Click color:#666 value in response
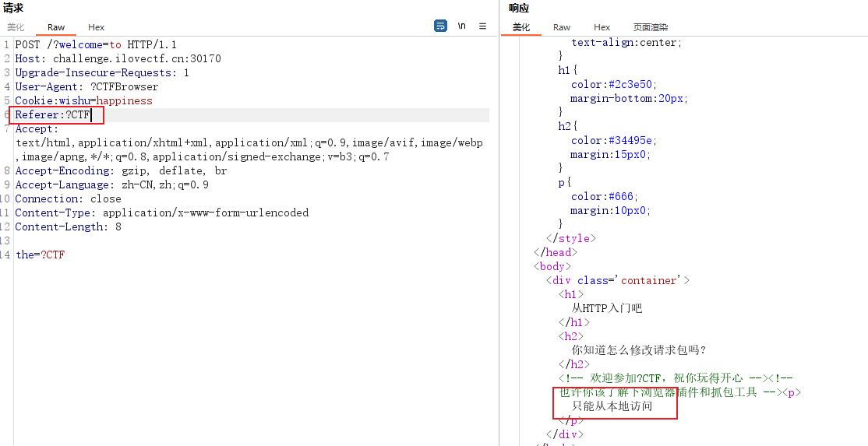Viewport: 868px width, 446px height. tap(623, 196)
